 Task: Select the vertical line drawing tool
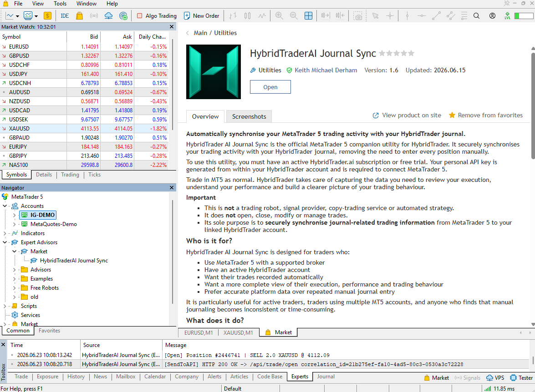click(407, 15)
